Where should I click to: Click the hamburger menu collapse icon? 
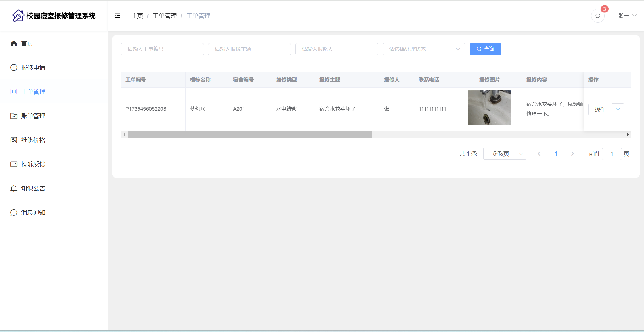pos(118,16)
